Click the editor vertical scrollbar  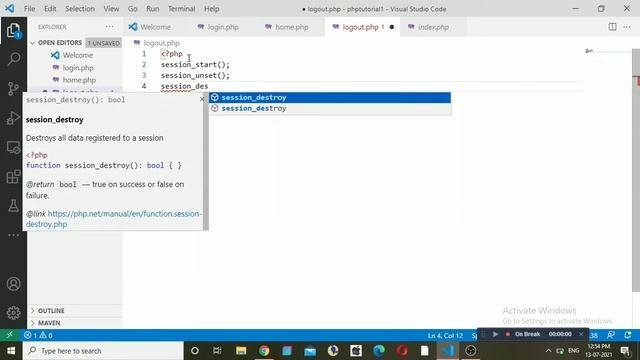click(636, 169)
